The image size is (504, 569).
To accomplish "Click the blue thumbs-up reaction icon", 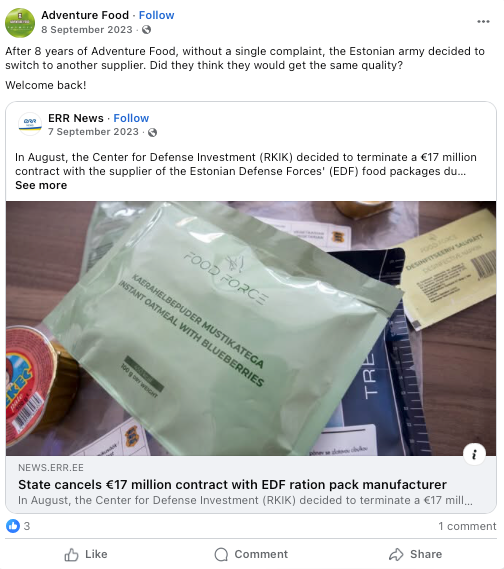I will [x=13, y=526].
